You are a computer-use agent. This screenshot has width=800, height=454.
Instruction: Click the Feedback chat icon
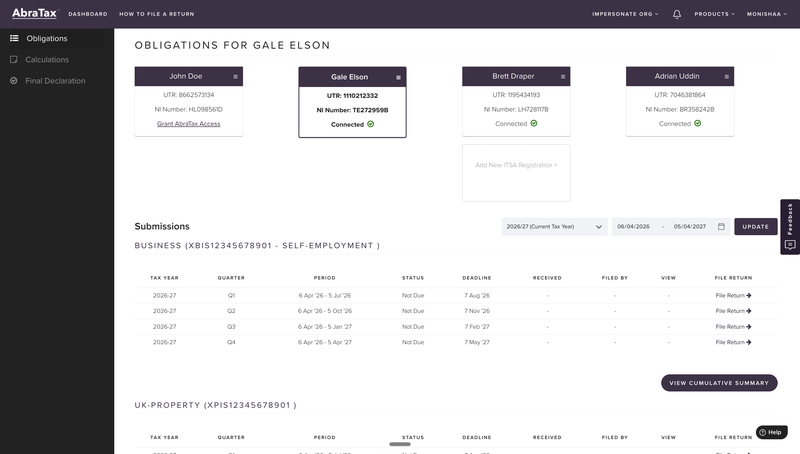pos(790,245)
